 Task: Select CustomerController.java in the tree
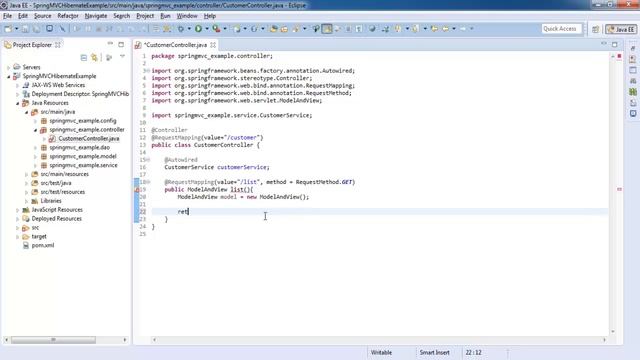click(89, 139)
